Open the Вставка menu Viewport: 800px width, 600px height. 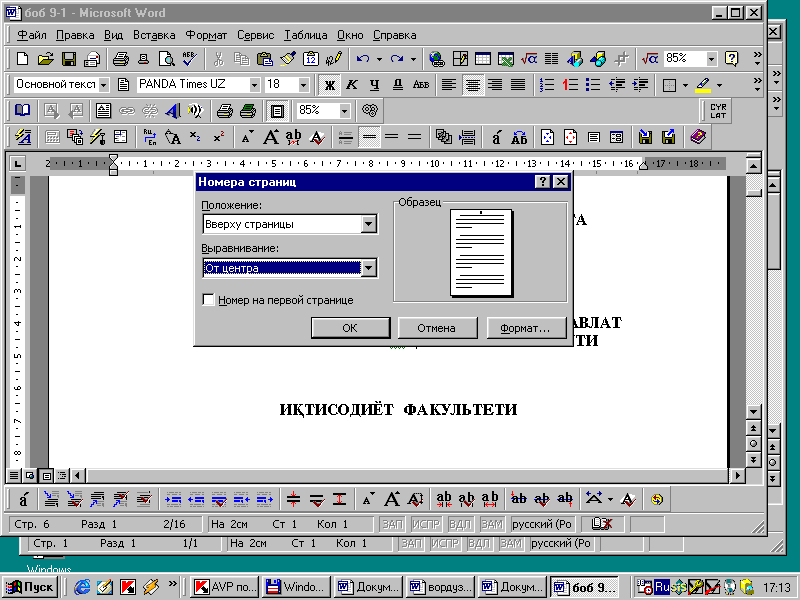coord(154,35)
